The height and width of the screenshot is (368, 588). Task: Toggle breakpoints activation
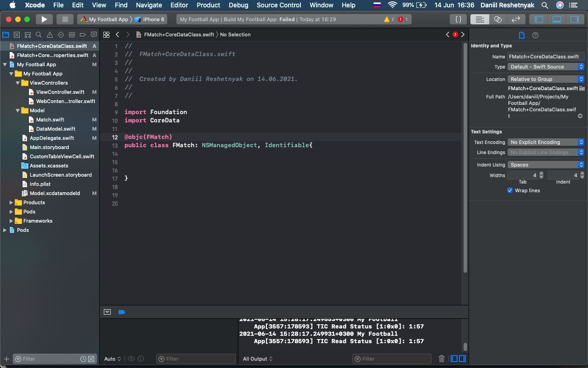[122, 312]
